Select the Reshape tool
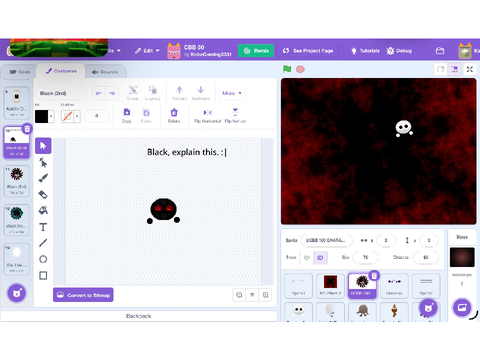480x360 pixels. pyautogui.click(x=43, y=162)
